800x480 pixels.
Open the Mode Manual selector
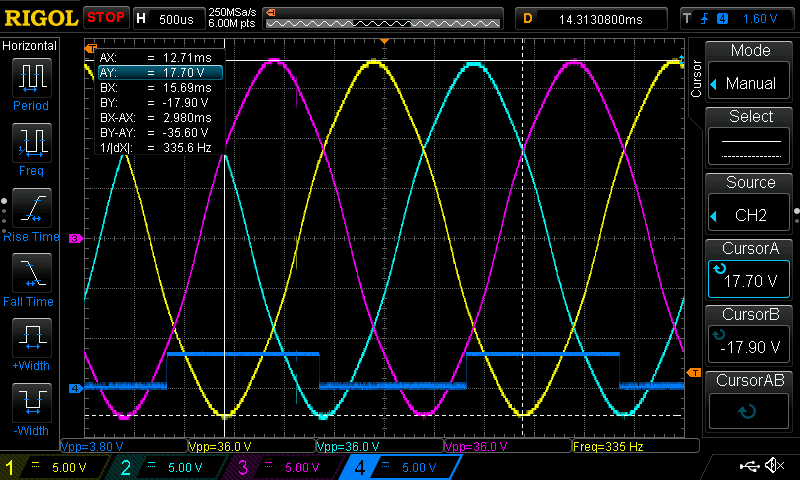tap(749, 83)
